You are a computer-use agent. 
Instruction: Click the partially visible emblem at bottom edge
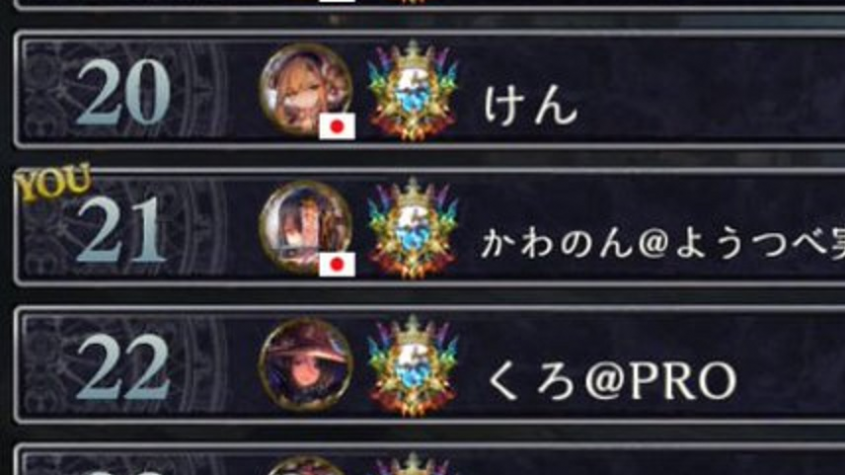412,464
